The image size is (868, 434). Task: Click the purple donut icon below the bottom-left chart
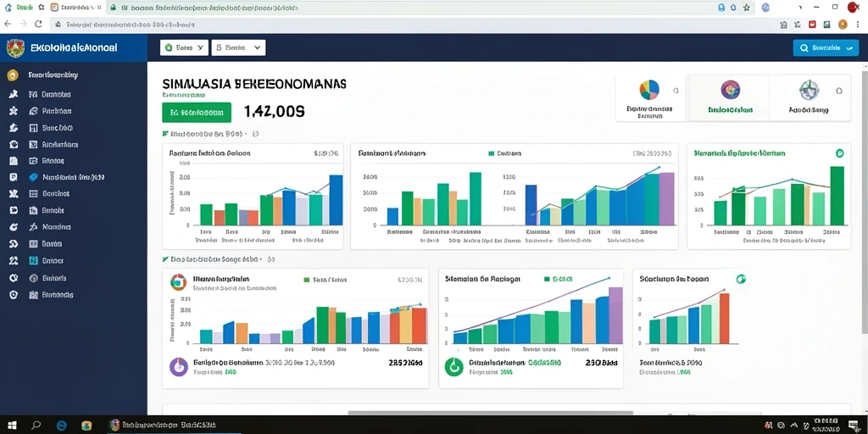[179, 366]
